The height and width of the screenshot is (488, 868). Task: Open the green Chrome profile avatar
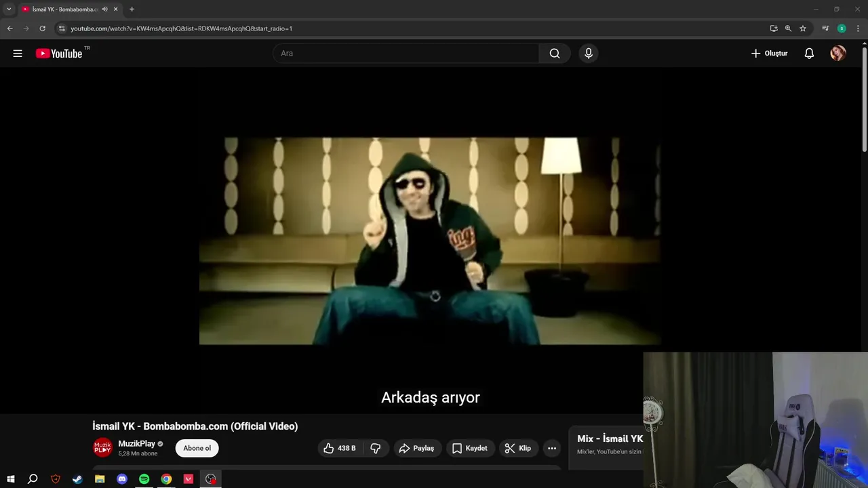point(842,28)
